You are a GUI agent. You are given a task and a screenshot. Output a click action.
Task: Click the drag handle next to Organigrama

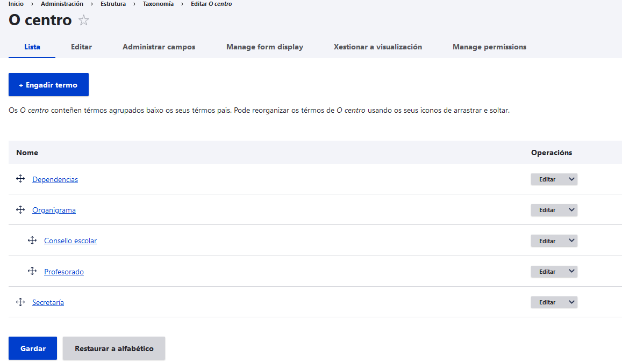[20, 209]
